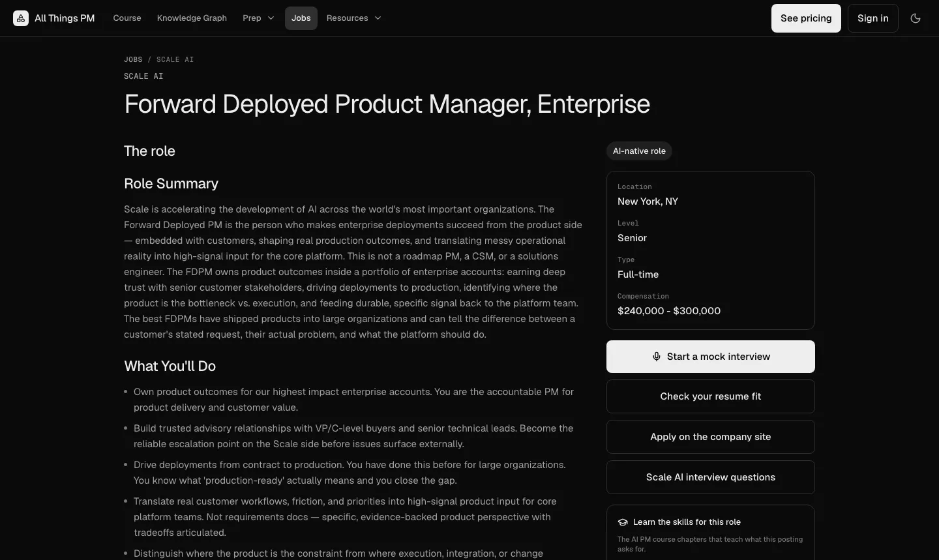Open the Course nav item
This screenshot has width=939, height=560.
(x=127, y=18)
